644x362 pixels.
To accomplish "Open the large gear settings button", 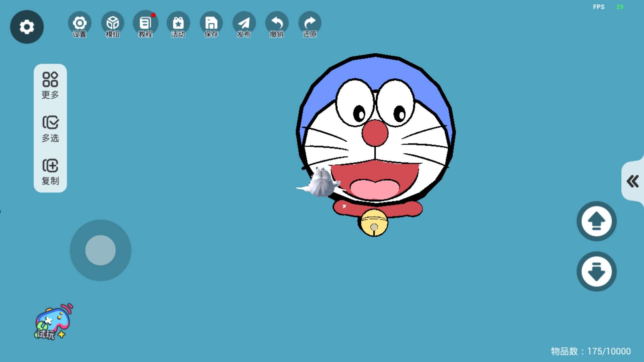I will point(27,27).
